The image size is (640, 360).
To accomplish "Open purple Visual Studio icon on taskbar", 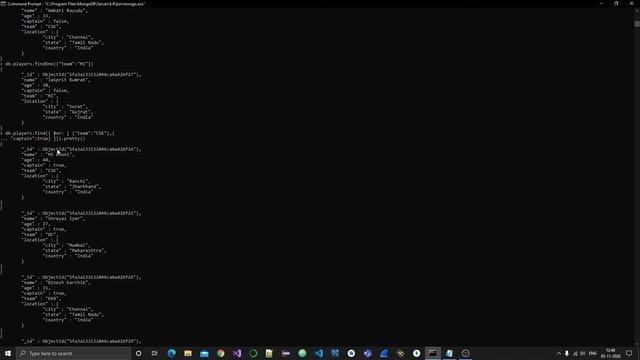I will [237, 353].
